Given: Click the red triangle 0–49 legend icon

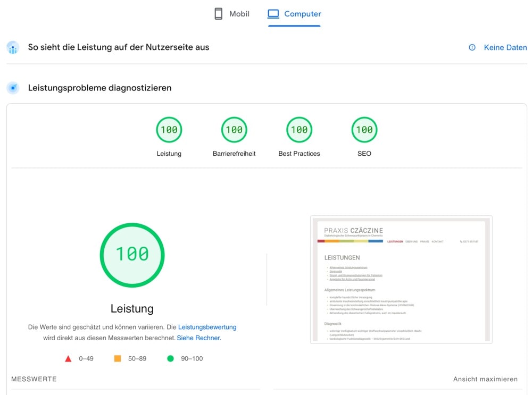Looking at the screenshot, I should pyautogui.click(x=68, y=359).
